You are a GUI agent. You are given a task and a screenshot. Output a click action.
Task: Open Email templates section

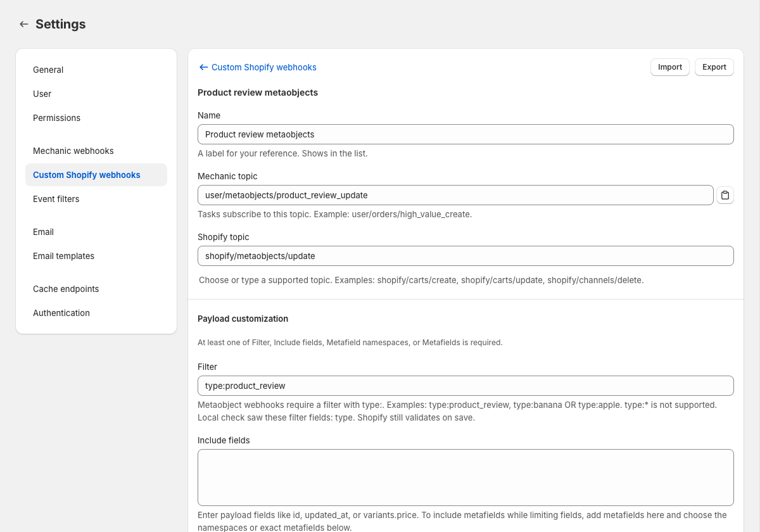pyautogui.click(x=96, y=256)
